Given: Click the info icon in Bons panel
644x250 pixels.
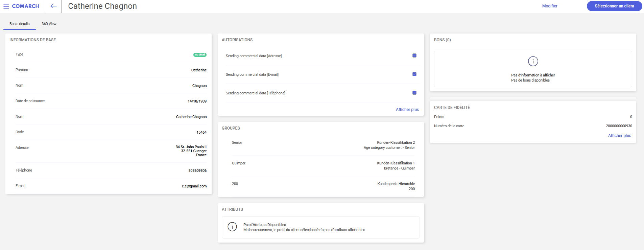Looking at the screenshot, I should [533, 61].
